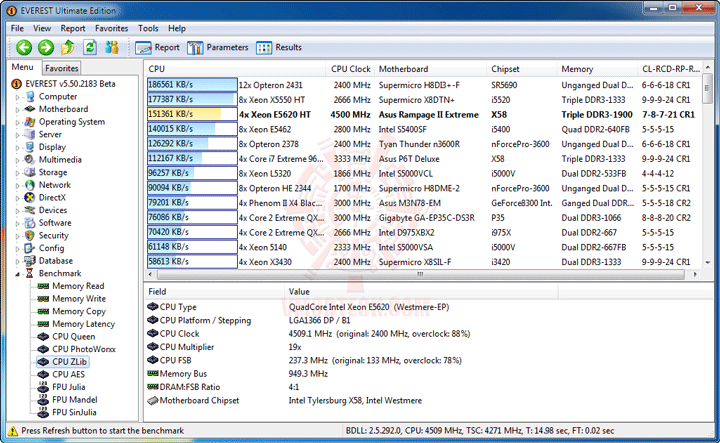Image resolution: width=720 pixels, height=443 pixels.
Task: Sort by the Memory column header
Action: [597, 69]
